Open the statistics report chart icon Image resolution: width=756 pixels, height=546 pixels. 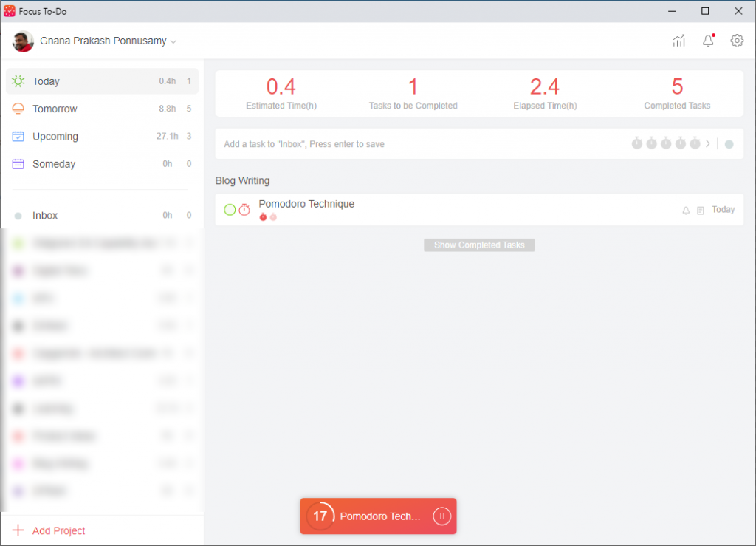[679, 41]
